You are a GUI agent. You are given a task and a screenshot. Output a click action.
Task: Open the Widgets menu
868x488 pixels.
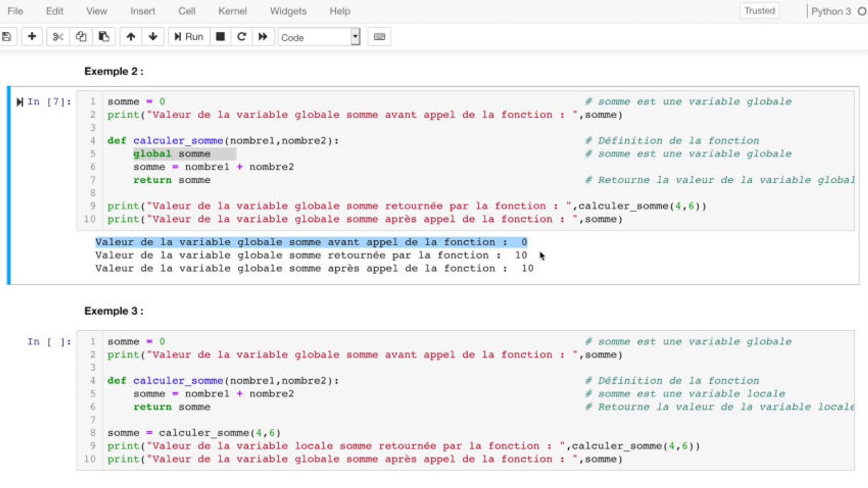pyautogui.click(x=288, y=11)
